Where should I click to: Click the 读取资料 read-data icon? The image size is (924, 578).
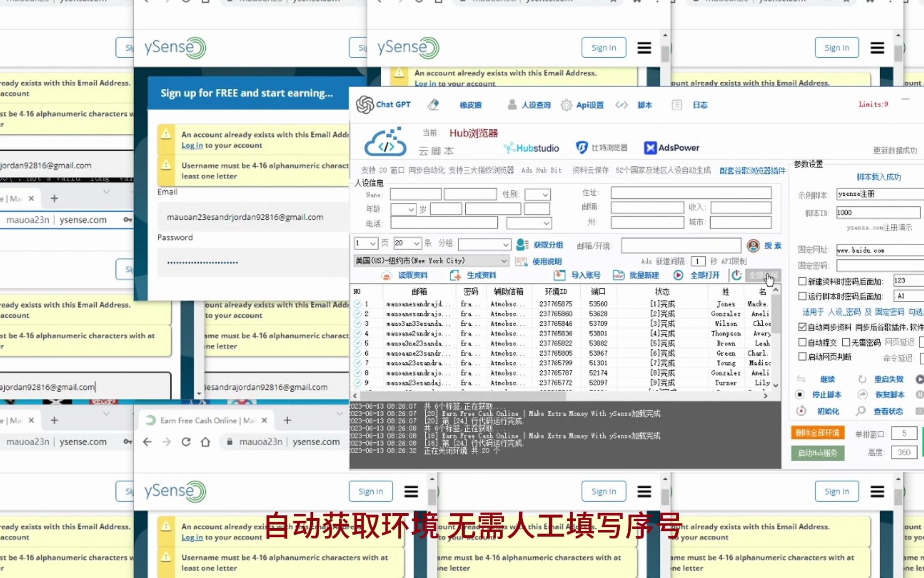click(387, 275)
